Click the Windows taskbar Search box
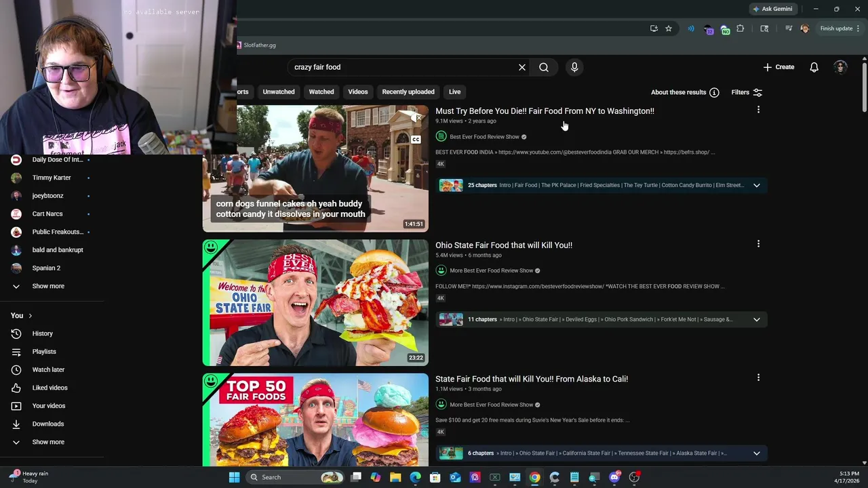 coord(296,477)
